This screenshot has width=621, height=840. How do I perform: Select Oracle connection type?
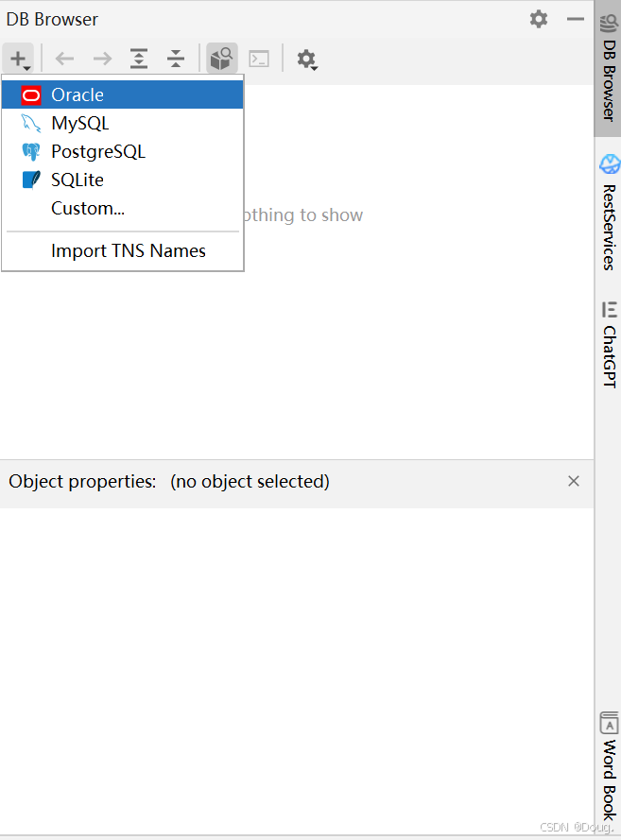pos(123,94)
